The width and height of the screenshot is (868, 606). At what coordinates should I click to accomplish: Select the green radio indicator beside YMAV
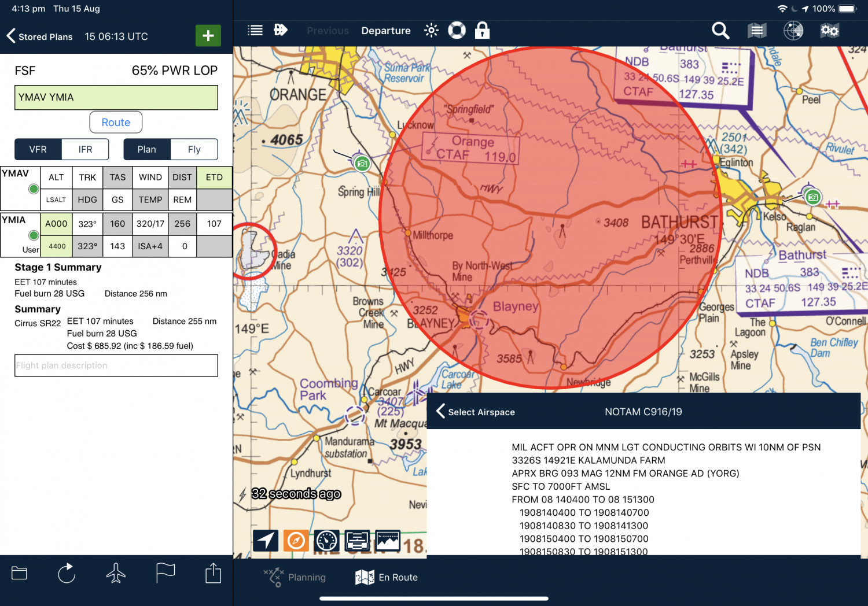point(33,189)
